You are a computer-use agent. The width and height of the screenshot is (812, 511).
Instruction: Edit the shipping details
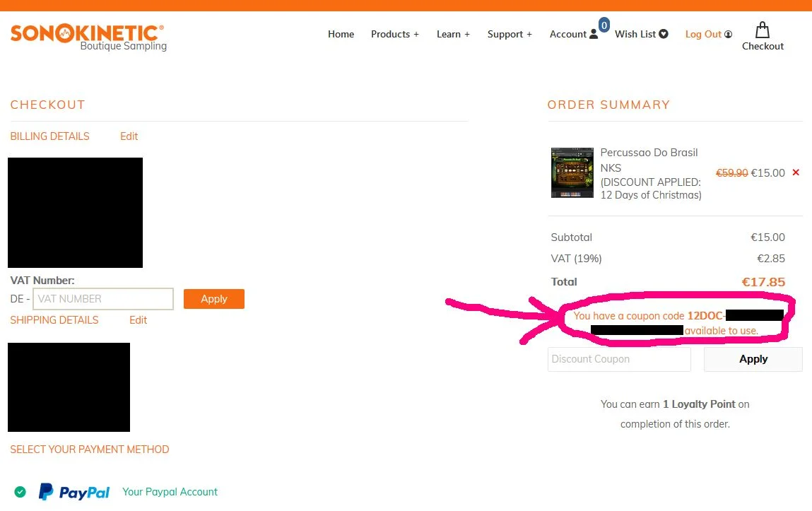coord(139,320)
